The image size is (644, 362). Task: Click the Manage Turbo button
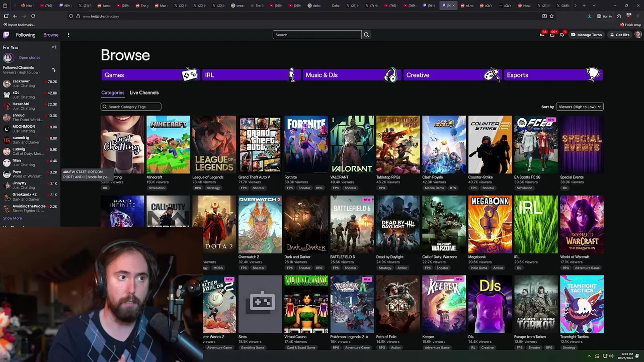coord(586,35)
